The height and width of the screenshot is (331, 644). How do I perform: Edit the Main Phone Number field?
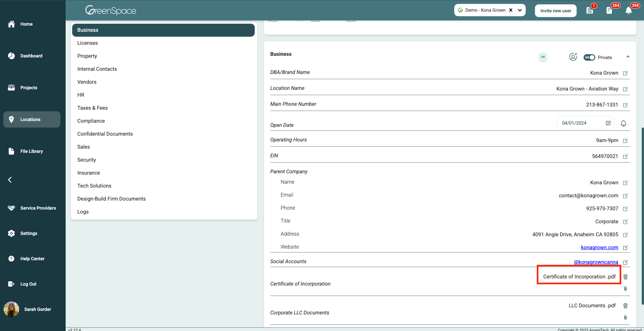[x=625, y=105]
